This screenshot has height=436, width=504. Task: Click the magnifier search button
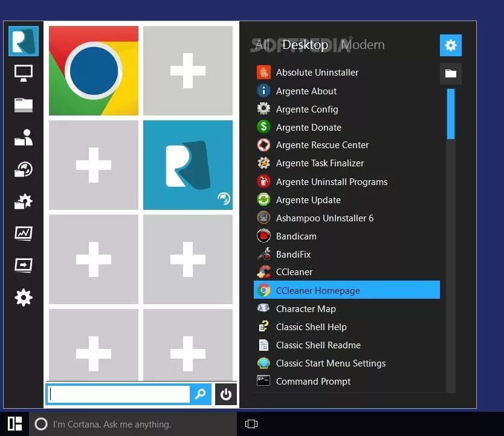click(x=200, y=394)
